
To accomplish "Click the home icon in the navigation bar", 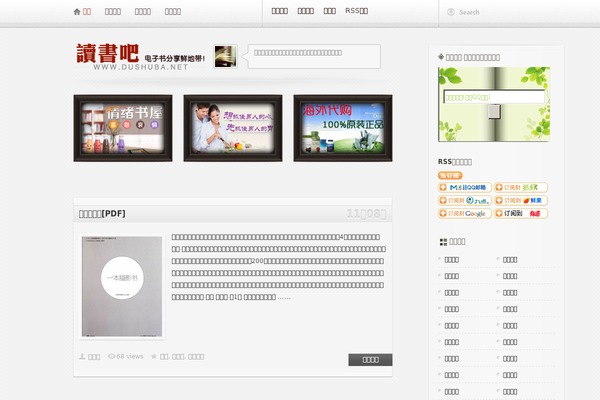I will (x=77, y=12).
